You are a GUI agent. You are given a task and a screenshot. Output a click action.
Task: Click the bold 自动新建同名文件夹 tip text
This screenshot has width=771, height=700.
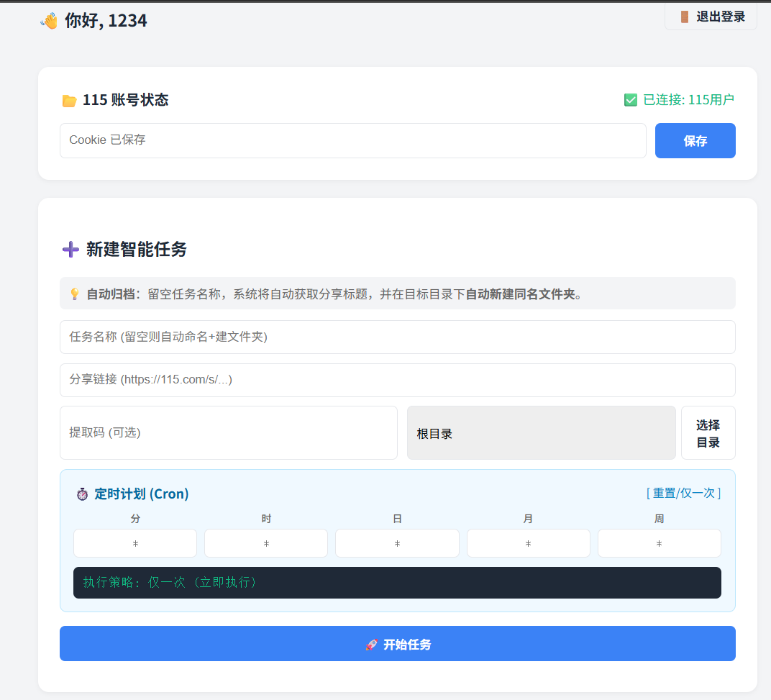(520, 294)
